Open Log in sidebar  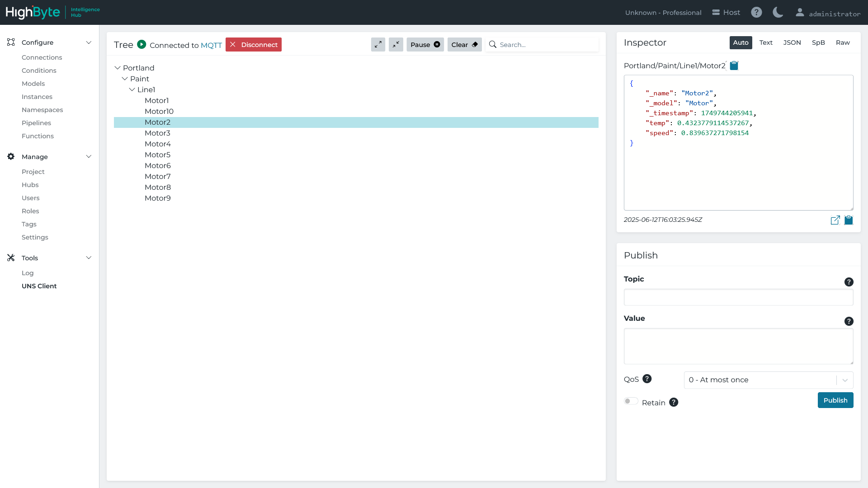28,273
